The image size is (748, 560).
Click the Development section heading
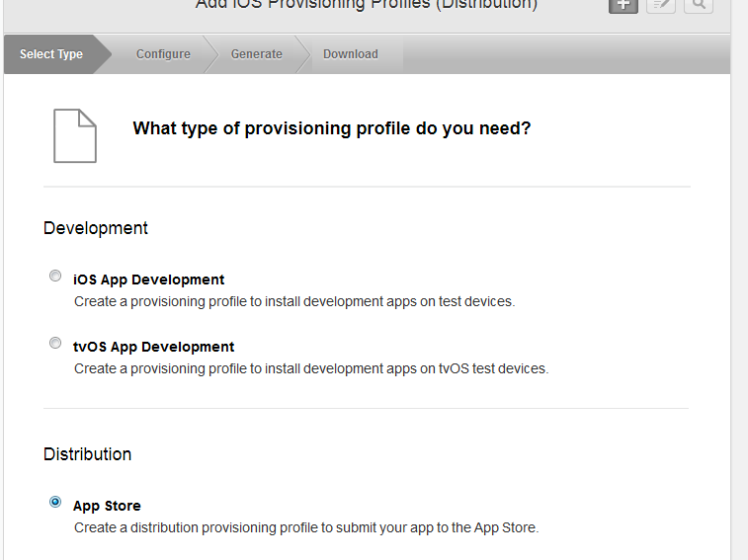96,228
